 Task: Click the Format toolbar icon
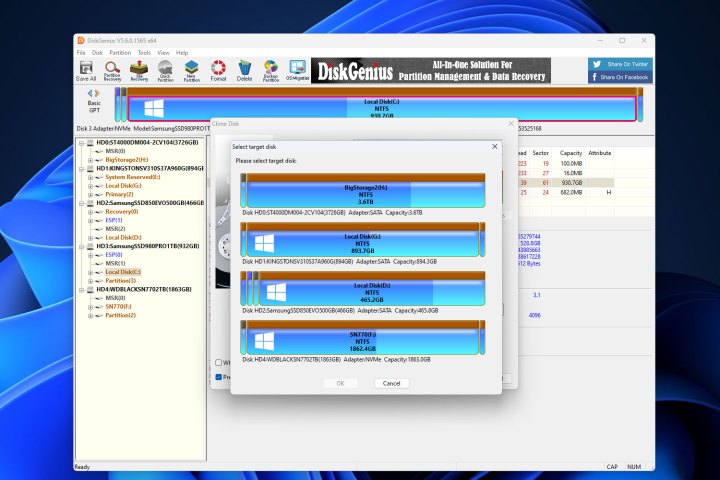point(218,70)
